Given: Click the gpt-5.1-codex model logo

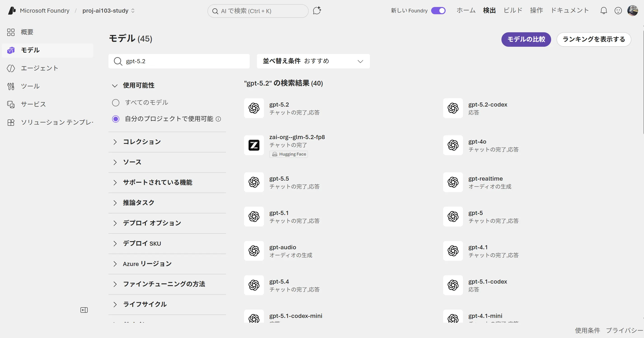Looking at the screenshot, I should [453, 285].
